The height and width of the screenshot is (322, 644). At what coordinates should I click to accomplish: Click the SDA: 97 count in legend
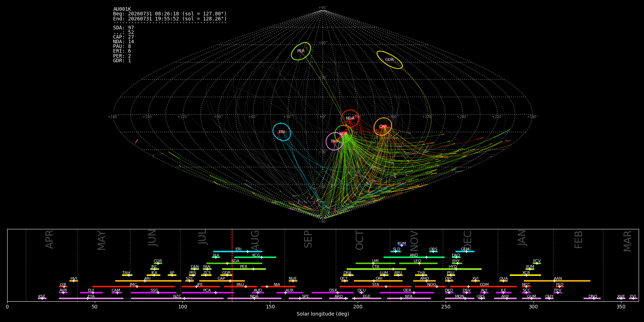tap(123, 28)
